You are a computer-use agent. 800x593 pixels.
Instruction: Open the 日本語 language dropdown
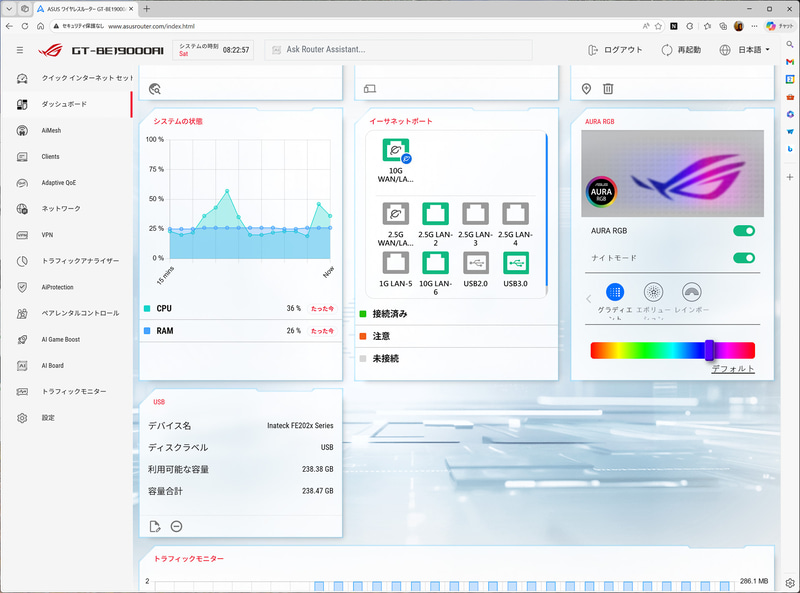745,50
